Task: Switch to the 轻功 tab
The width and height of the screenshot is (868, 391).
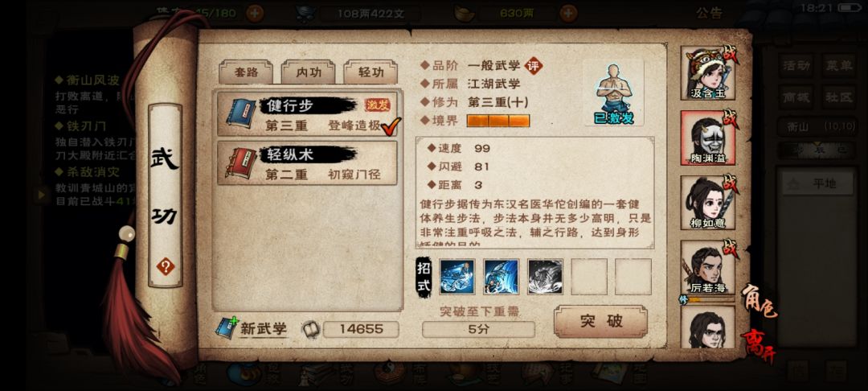Action: 371,72
